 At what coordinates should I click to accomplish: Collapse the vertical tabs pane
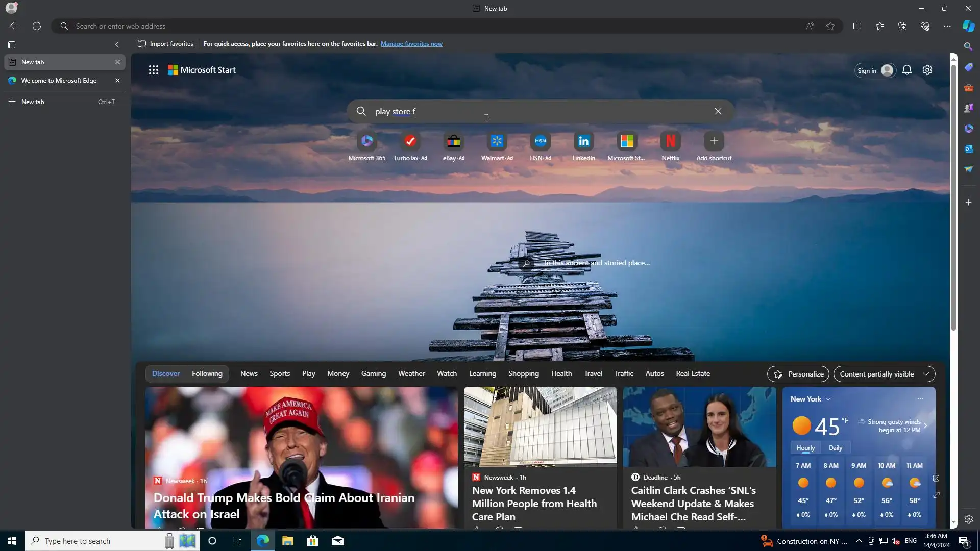(x=117, y=45)
